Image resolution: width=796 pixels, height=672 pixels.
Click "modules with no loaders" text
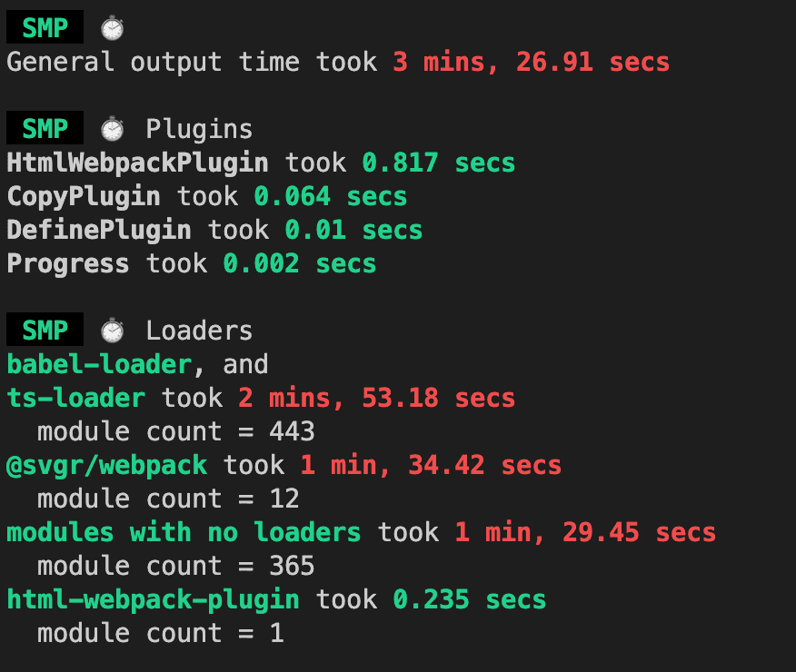tap(184, 533)
